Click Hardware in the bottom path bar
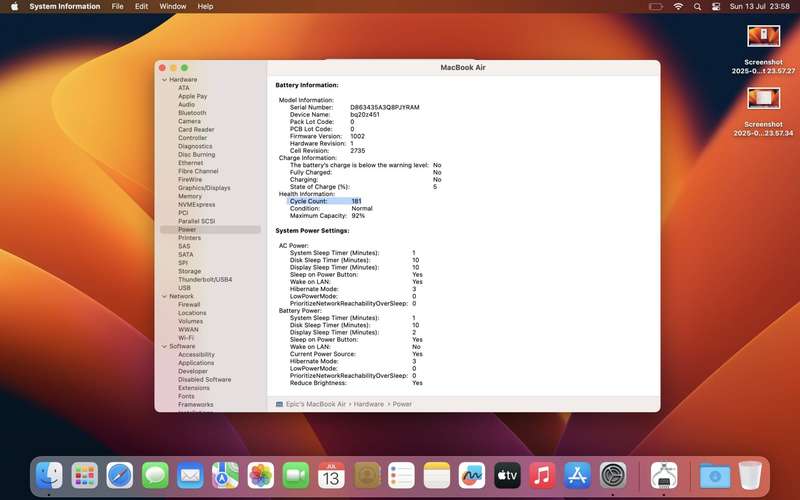800x500 pixels. click(368, 404)
